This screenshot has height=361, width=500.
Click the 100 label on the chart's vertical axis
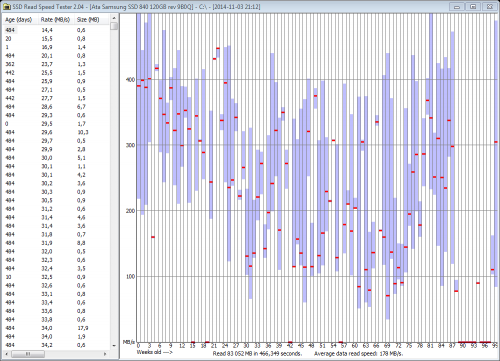[130, 277]
